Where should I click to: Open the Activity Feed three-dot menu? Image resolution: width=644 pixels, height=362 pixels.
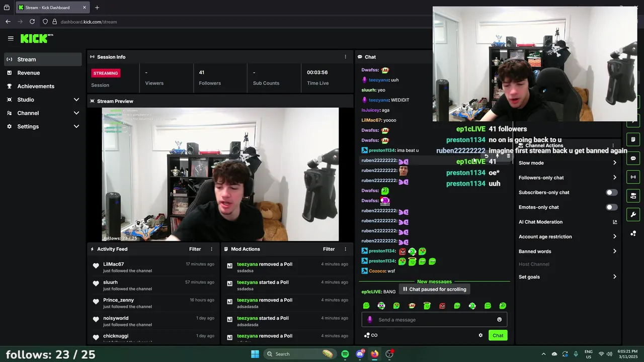coord(211,249)
